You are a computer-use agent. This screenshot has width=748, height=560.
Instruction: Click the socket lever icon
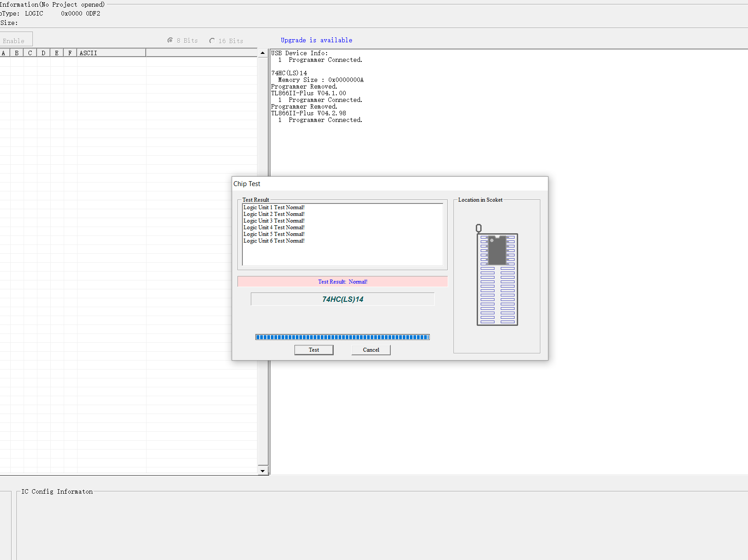point(478,228)
